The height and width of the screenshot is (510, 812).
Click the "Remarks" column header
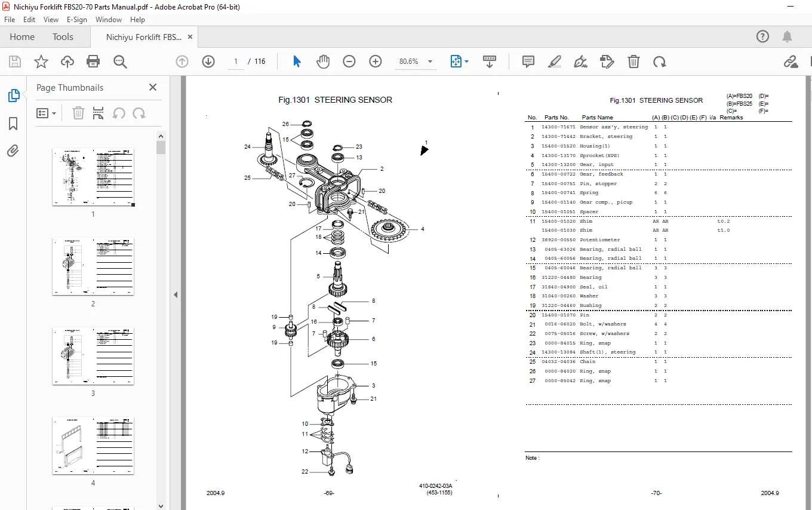(731, 118)
